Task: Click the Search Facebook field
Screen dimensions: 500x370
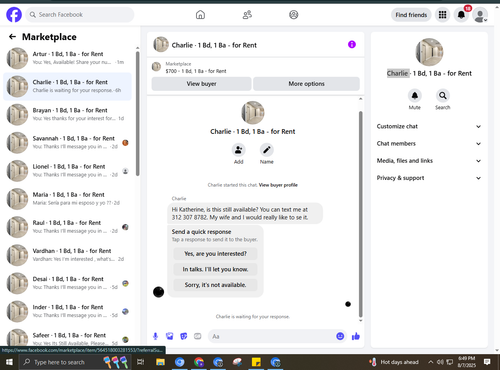Action: pyautogui.click(x=80, y=15)
